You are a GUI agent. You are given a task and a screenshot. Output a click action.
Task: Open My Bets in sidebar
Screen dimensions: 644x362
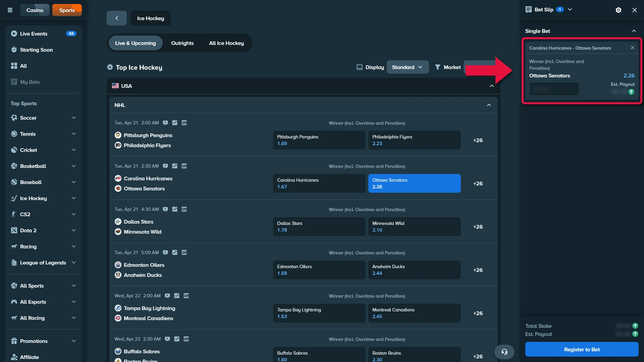coord(44,82)
